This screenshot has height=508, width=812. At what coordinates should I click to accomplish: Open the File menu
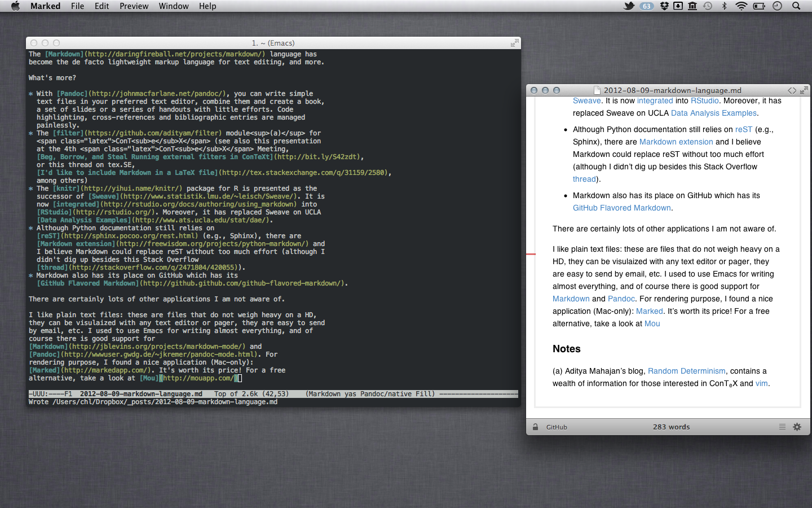tap(77, 6)
